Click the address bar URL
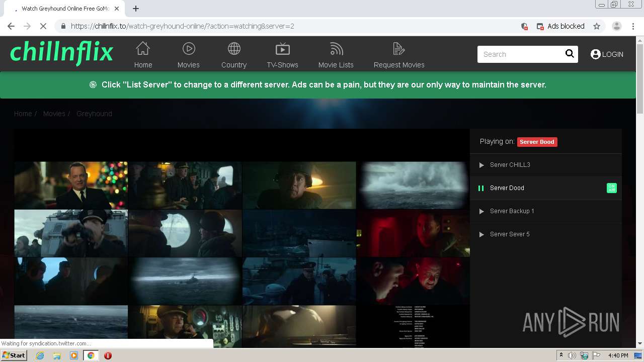Image resolution: width=644 pixels, height=362 pixels. pos(183,26)
